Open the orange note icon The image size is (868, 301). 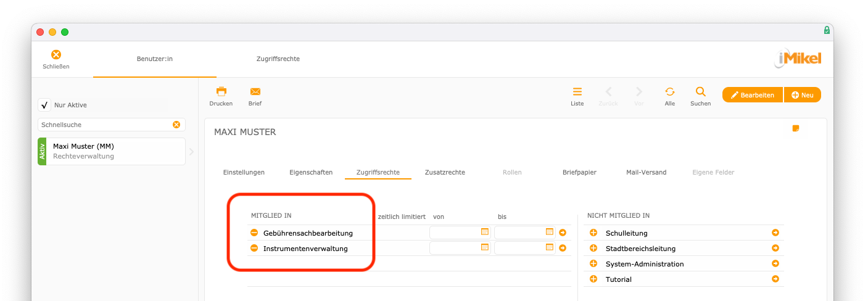(796, 128)
